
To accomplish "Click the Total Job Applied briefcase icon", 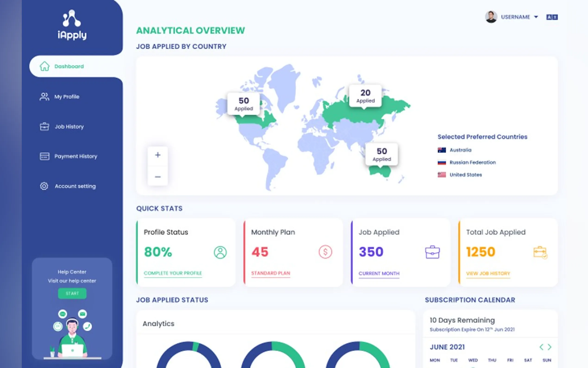I will click(x=540, y=252).
